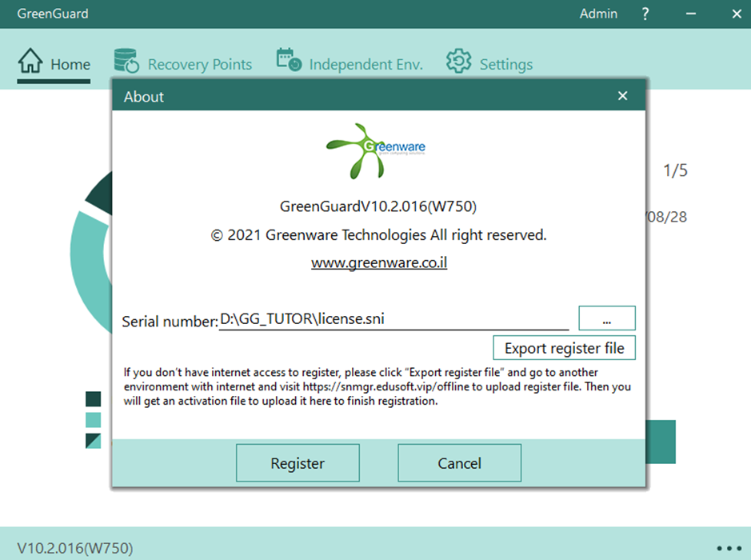
Task: Click the question mark help icon
Action: 645,14
